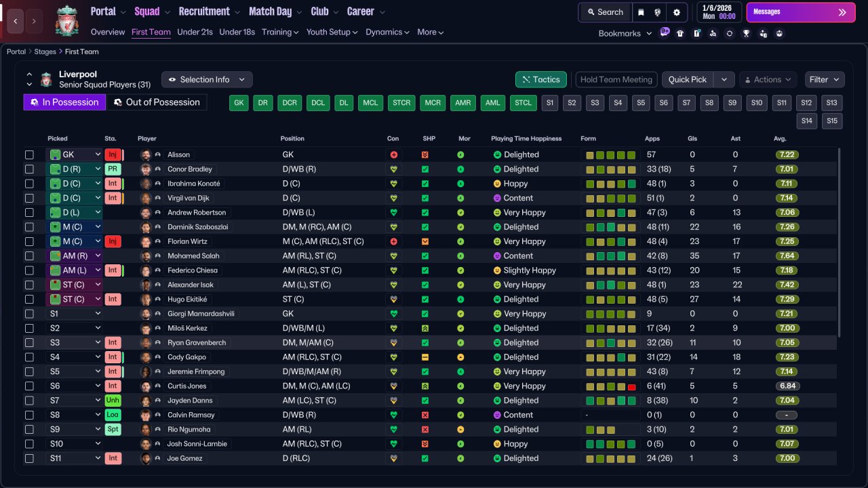Tick the checkbox for Joe Gomez
868x488 pixels.
tap(29, 458)
